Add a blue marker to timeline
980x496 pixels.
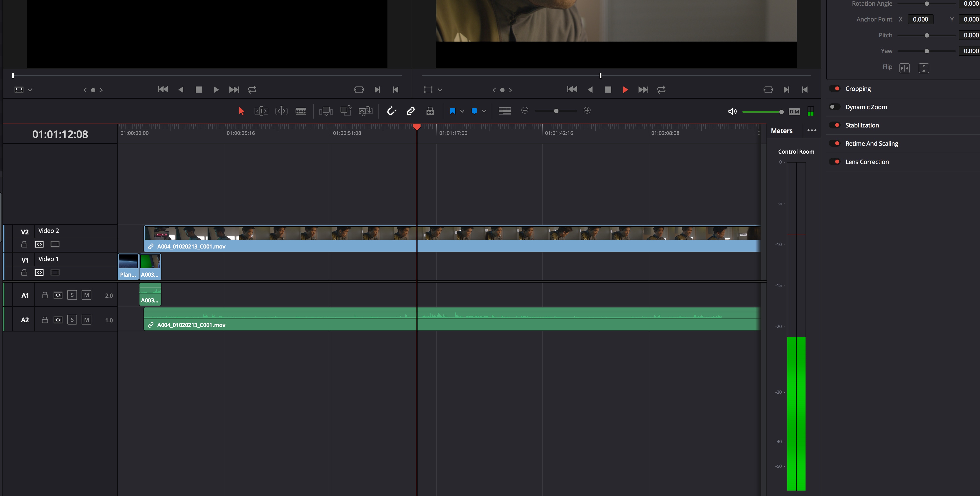[x=474, y=111]
